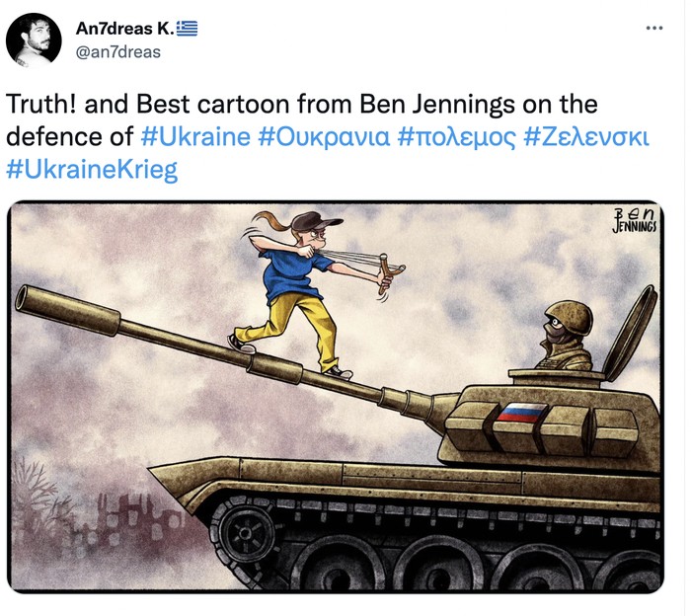Select the #Ζελενσκι hashtag
Screen dimensions: 691x616
(586, 137)
